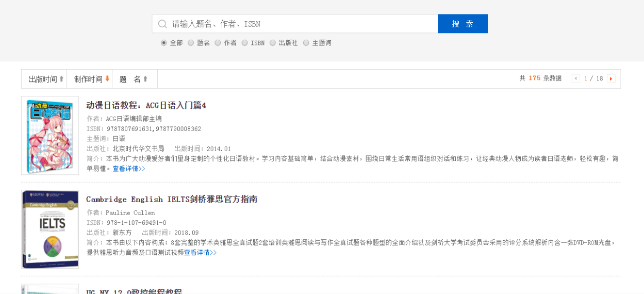Image resolution: width=644 pixels, height=294 pixels.
Task: Click publication date 2014.01
Action: [220, 149]
